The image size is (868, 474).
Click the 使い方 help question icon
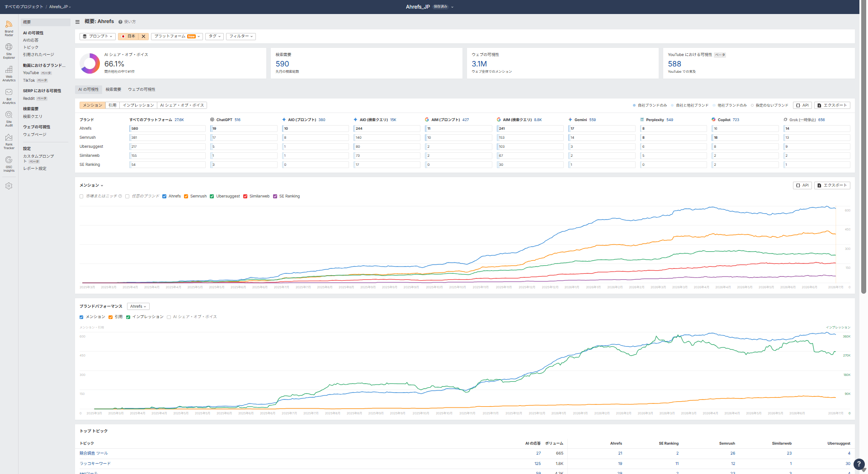(120, 22)
